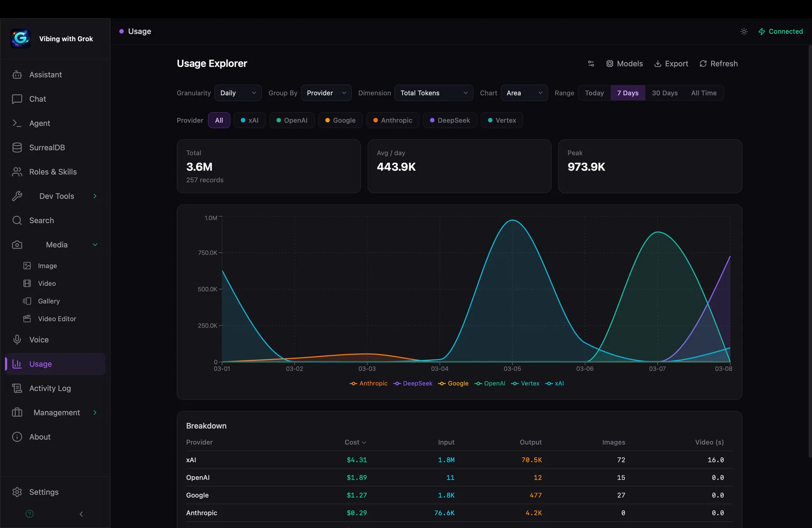
Task: Toggle the Anthropic provider filter
Action: point(392,120)
